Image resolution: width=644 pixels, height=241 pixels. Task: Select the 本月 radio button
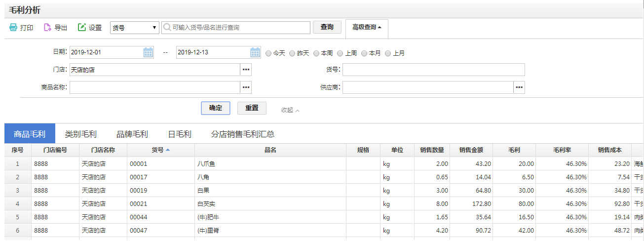tap(364, 53)
